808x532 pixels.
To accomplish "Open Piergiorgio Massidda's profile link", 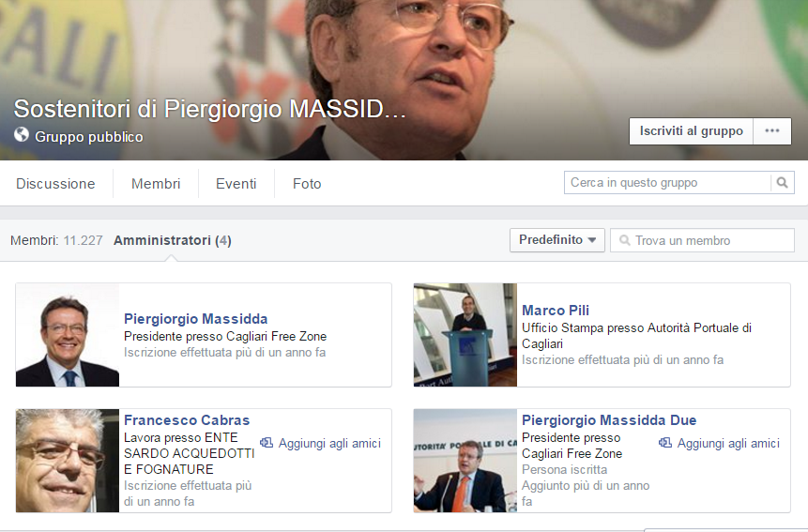I will tap(196, 319).
